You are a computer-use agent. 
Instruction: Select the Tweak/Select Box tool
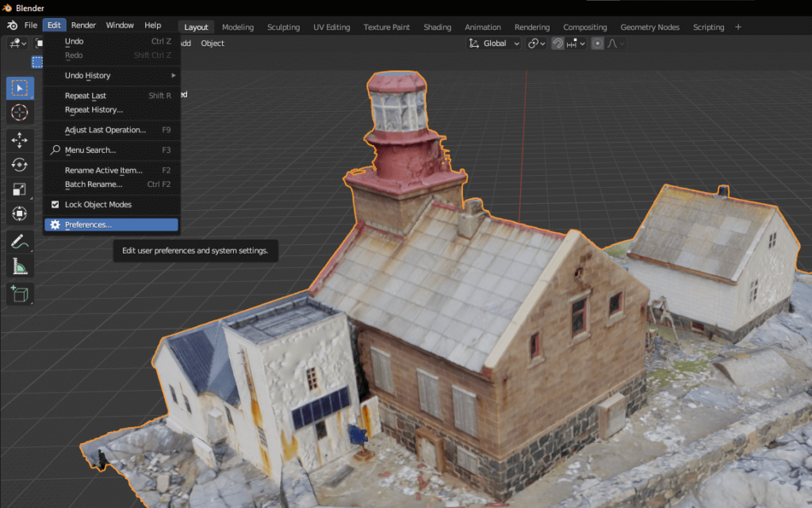19,87
